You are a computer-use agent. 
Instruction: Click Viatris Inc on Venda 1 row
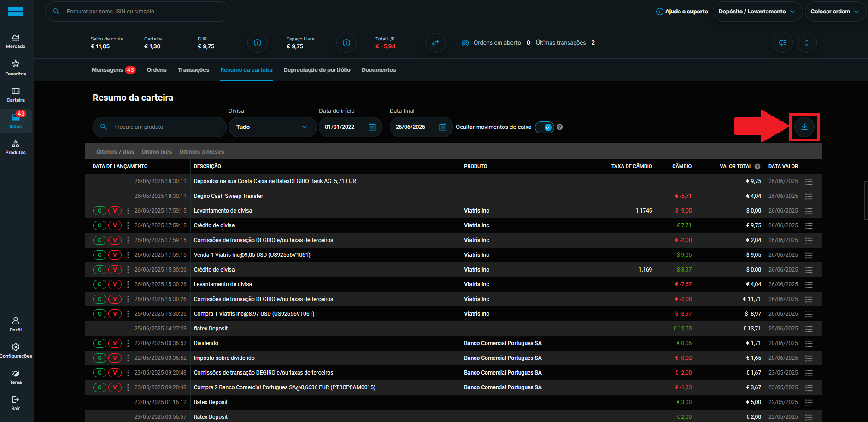(x=476, y=255)
